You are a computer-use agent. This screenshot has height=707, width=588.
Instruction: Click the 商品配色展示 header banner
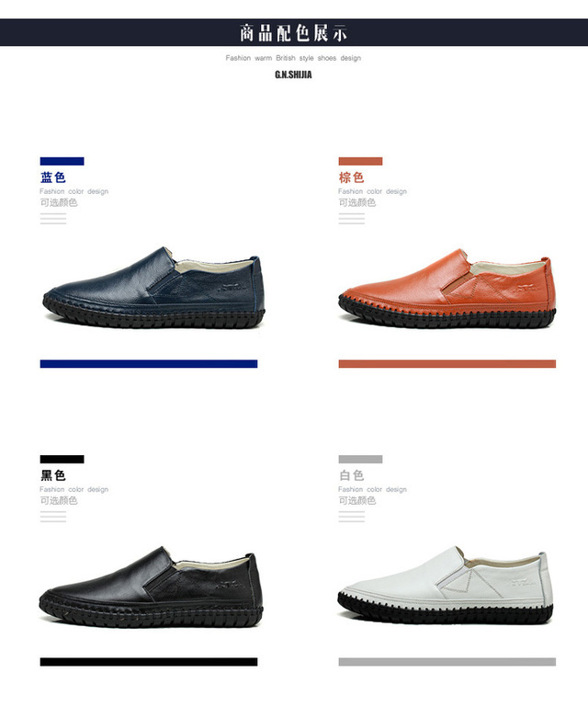tap(294, 32)
